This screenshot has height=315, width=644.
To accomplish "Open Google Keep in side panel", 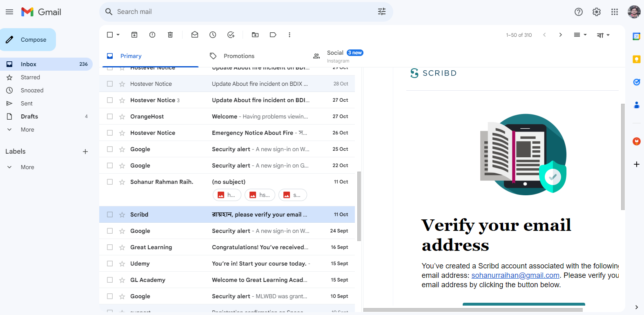I will tap(636, 59).
